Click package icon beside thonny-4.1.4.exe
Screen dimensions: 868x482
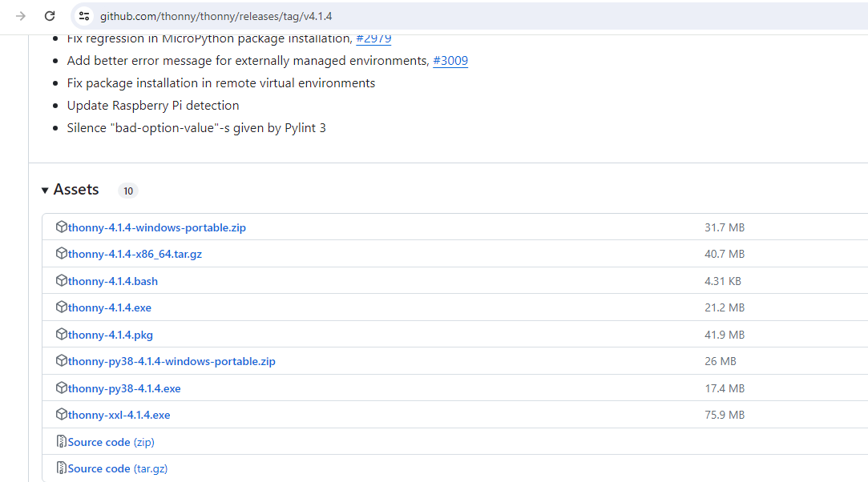62,307
